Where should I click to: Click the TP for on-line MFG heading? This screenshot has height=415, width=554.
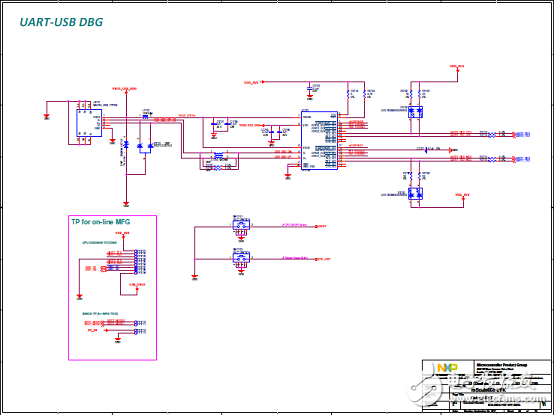101,222
